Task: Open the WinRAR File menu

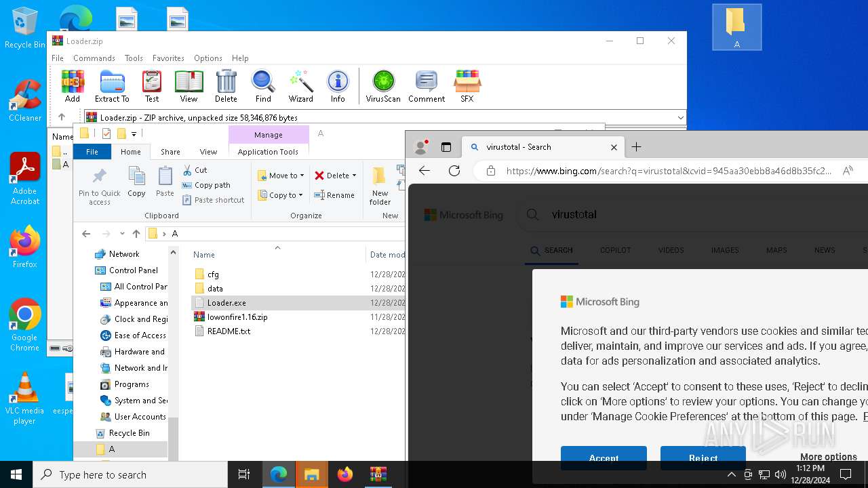Action: coord(58,58)
